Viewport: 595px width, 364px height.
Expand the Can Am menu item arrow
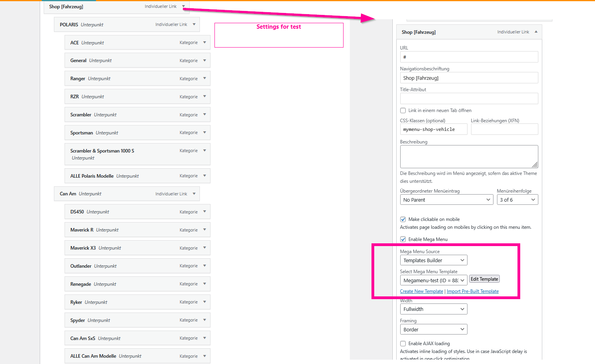tap(194, 194)
